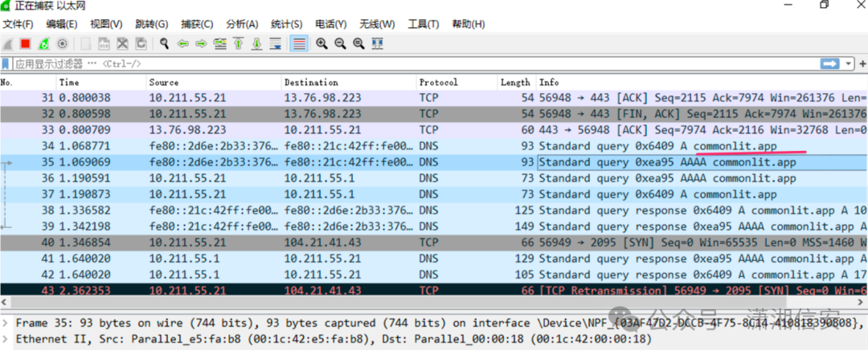Viewport: 868px width, 354px height.
Task: Click the display filter bookmark icon
Action: click(6, 63)
